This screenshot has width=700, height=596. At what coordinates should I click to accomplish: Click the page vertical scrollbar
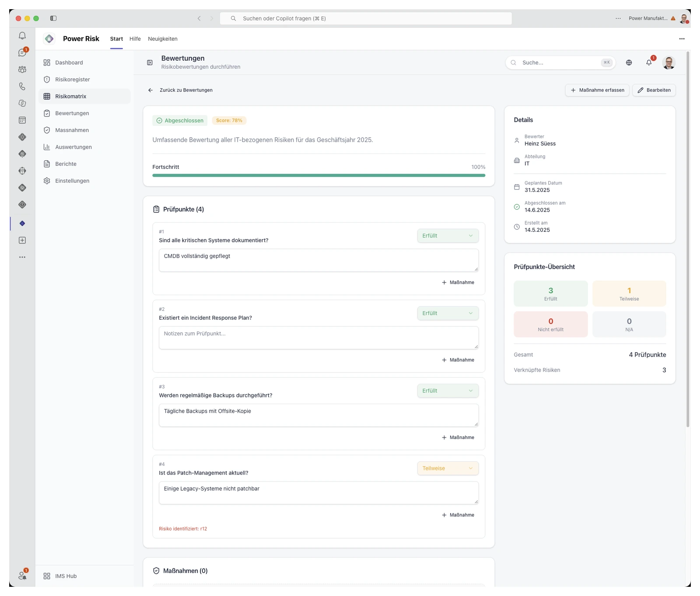pyautogui.click(x=688, y=240)
